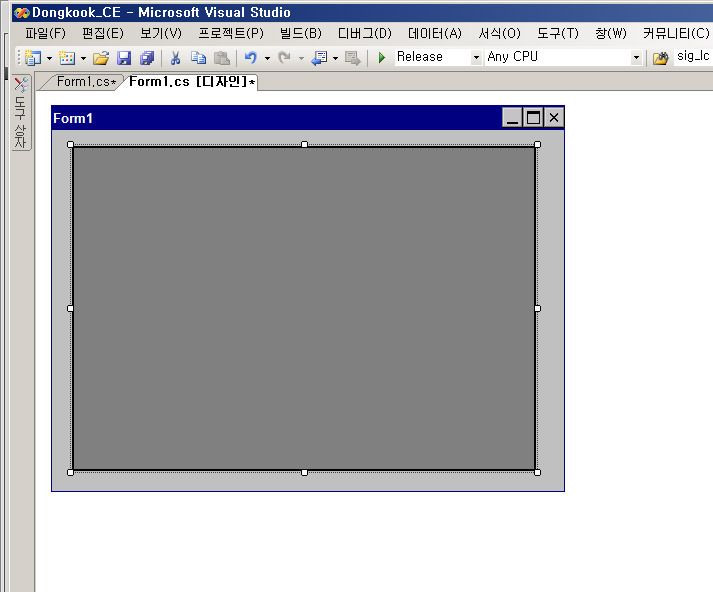
Task: Save the current file with floppy icon
Action: coord(124,58)
